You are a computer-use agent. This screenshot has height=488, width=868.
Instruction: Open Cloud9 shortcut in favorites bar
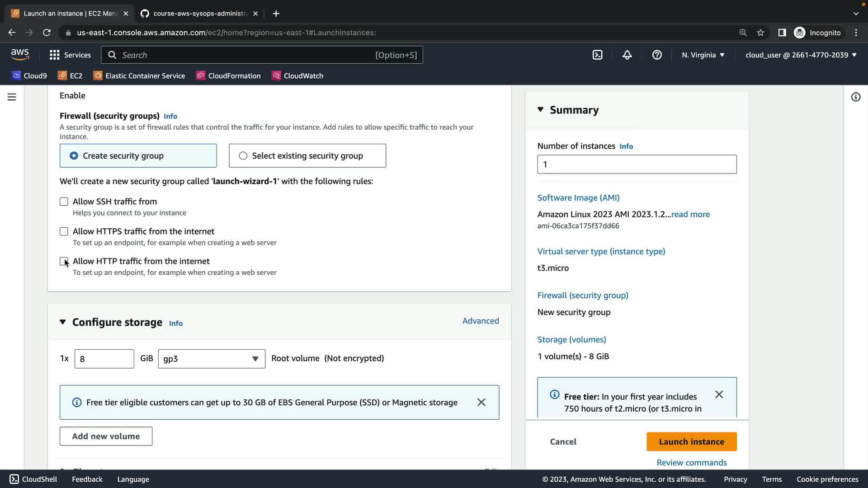[29, 76]
